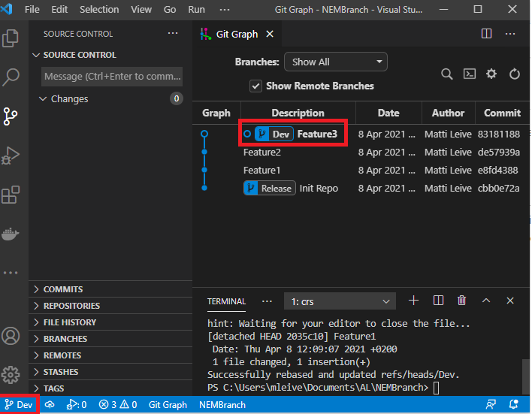
Task: Open Git Graph repository settings gear
Action: click(491, 74)
